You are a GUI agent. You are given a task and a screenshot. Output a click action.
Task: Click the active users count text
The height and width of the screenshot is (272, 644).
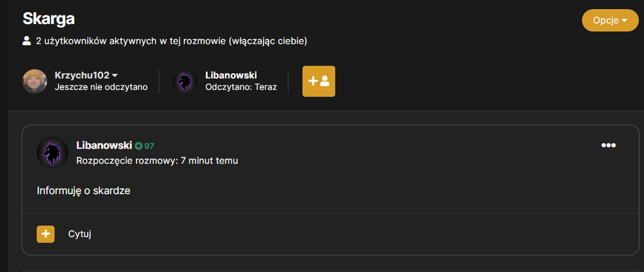pyautogui.click(x=172, y=41)
